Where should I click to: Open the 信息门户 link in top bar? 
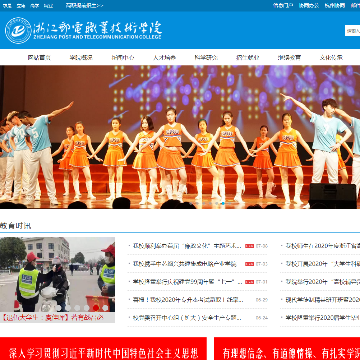(283, 5)
